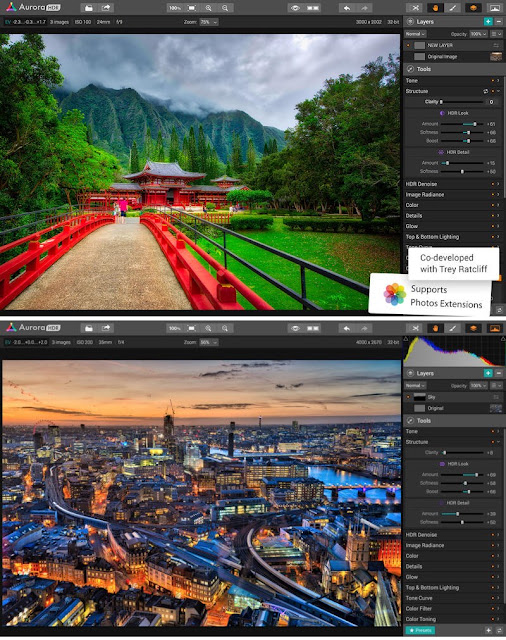Undo the last edit in temple window
The image size is (506, 640).
pos(347,8)
